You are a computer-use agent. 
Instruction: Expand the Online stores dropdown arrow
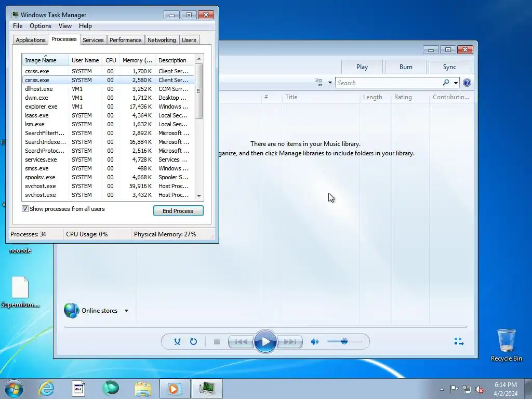point(126,311)
